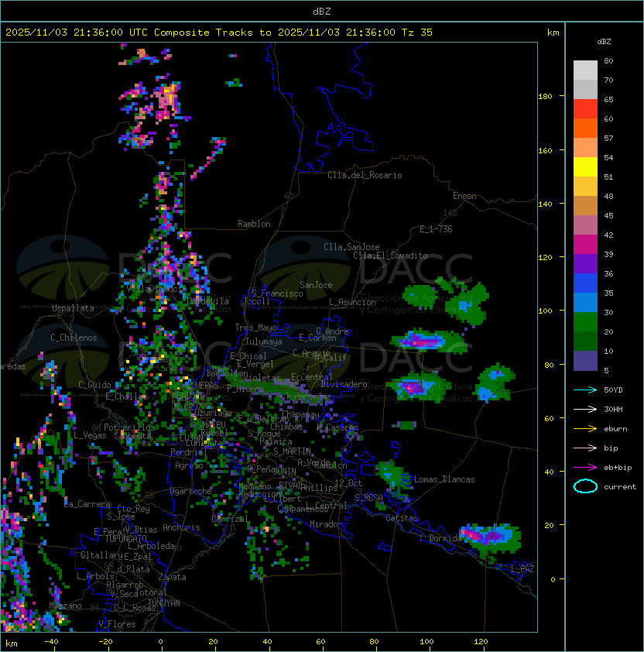Click the 'Mirador' map label

tap(327, 524)
